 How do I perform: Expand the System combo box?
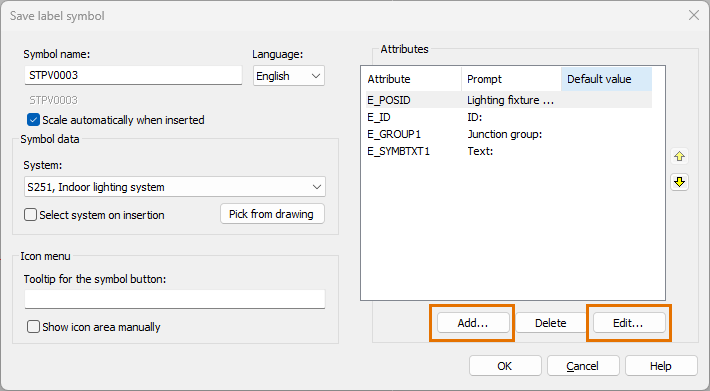(x=175, y=187)
